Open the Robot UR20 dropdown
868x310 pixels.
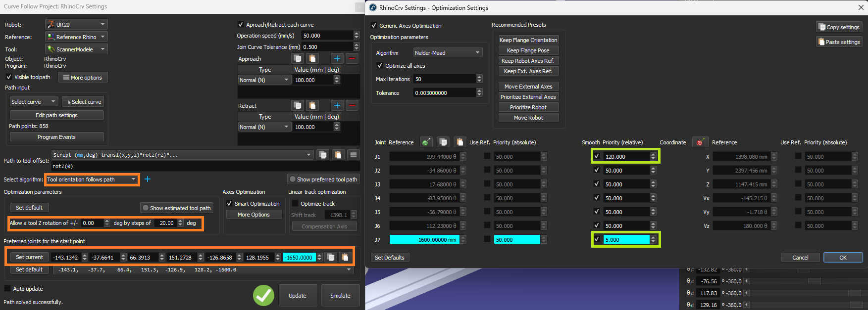[x=76, y=24]
